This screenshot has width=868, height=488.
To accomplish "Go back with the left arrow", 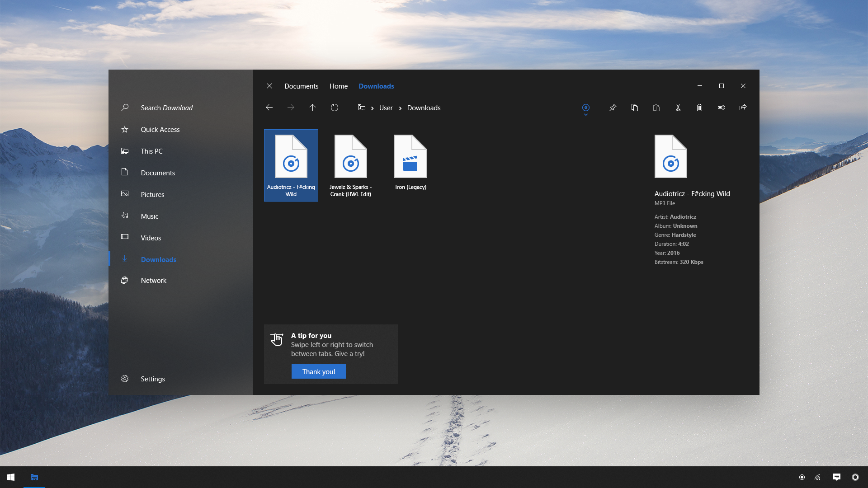I will (x=269, y=108).
